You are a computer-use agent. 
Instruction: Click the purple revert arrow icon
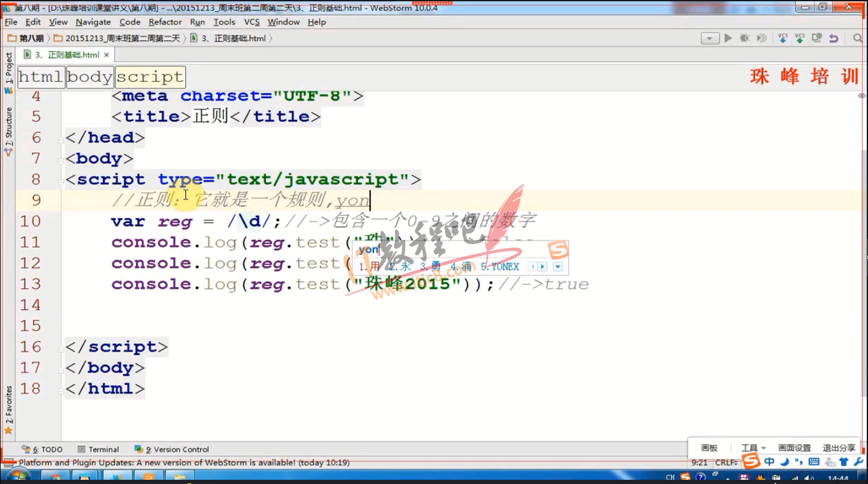pyautogui.click(x=833, y=38)
